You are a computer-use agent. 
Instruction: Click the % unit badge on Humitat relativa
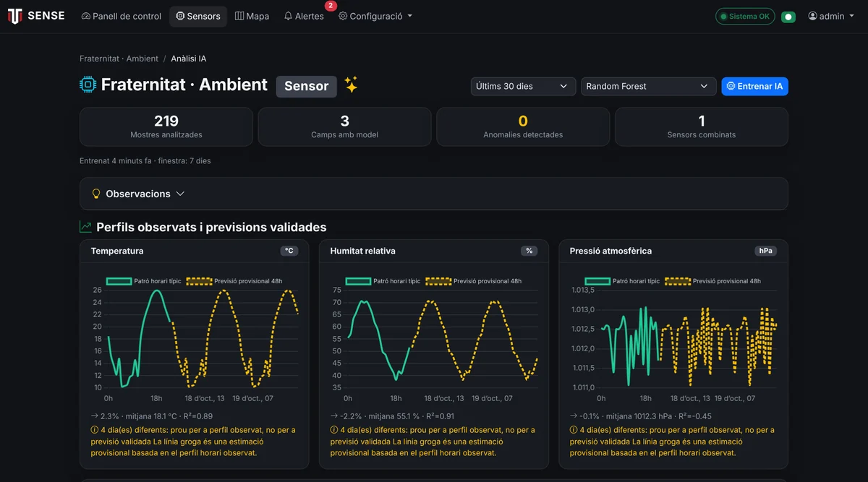pos(529,251)
